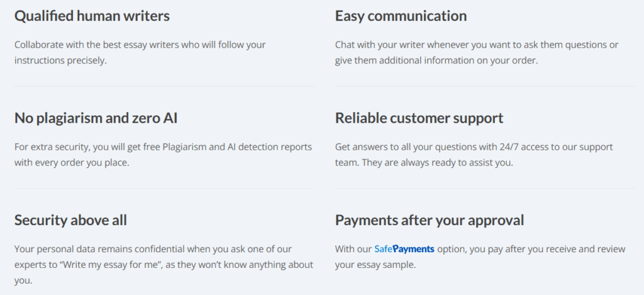Screen dimensions: 644x295
Task: Click the paragraph about personal data confidentiality
Action: click(164, 265)
